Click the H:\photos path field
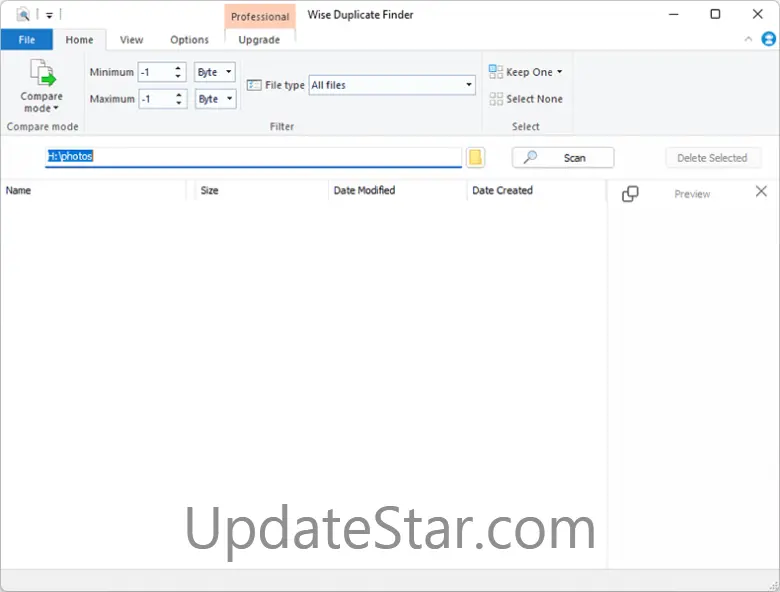The width and height of the screenshot is (780, 592). pyautogui.click(x=253, y=157)
